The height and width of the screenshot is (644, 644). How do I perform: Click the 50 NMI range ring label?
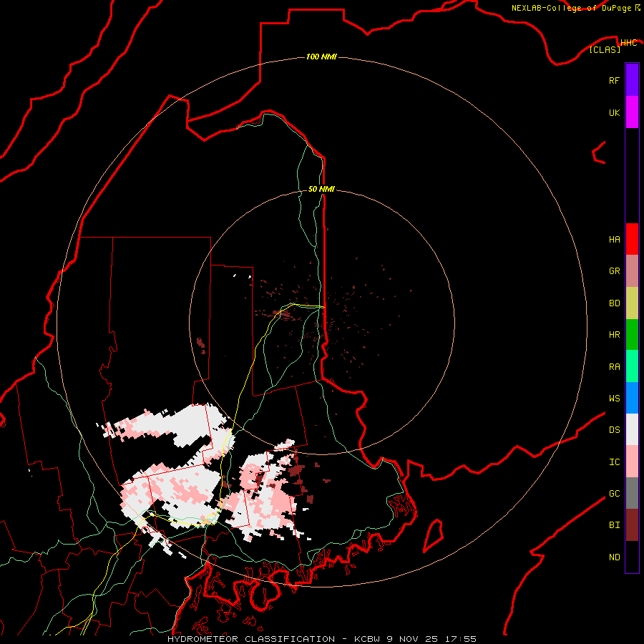pos(321,189)
